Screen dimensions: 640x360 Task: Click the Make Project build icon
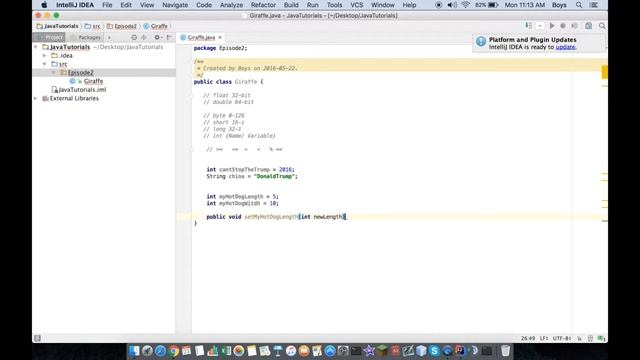(529, 26)
